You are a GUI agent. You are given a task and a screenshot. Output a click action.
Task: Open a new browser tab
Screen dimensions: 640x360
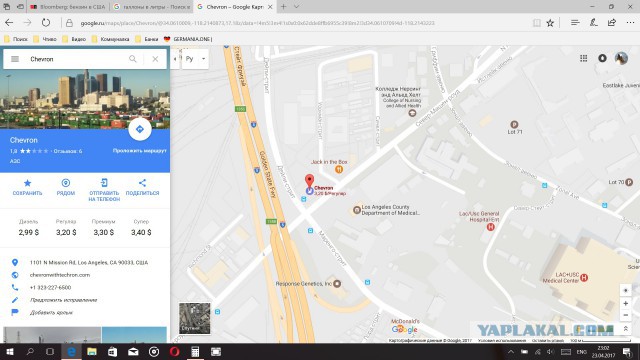pos(283,7)
